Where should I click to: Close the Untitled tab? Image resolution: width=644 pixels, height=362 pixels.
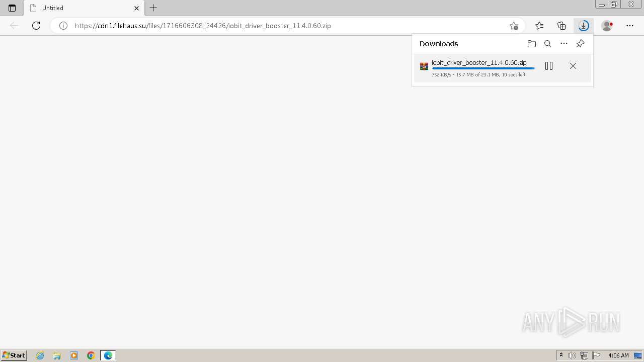(136, 8)
